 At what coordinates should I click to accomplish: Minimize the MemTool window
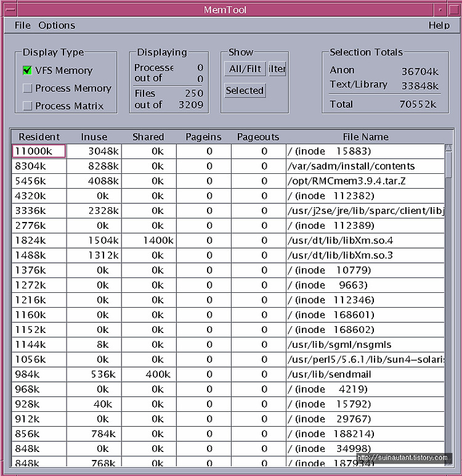pos(440,10)
